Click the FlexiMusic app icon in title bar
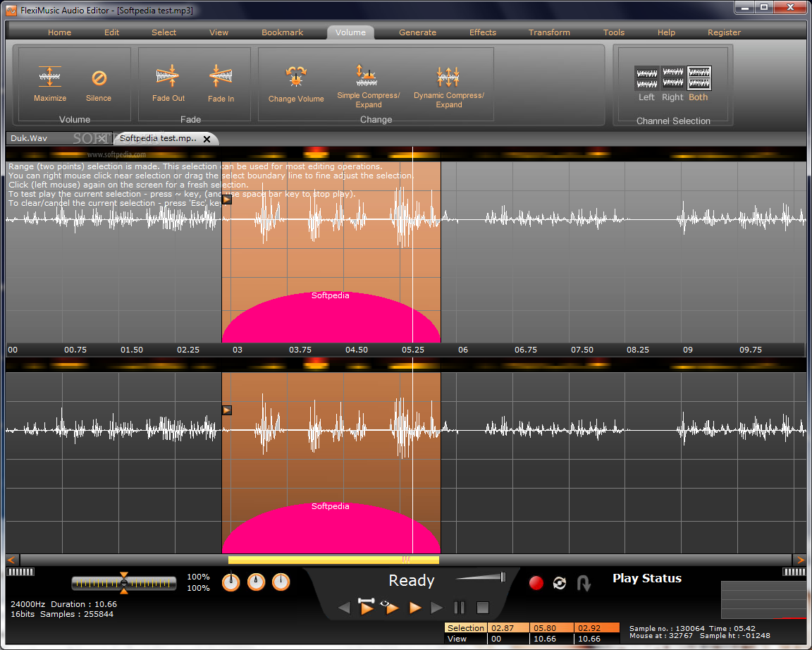 pos(11,11)
